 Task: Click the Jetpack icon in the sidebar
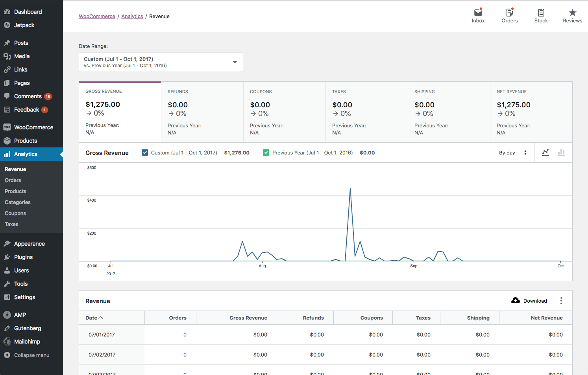click(x=7, y=25)
